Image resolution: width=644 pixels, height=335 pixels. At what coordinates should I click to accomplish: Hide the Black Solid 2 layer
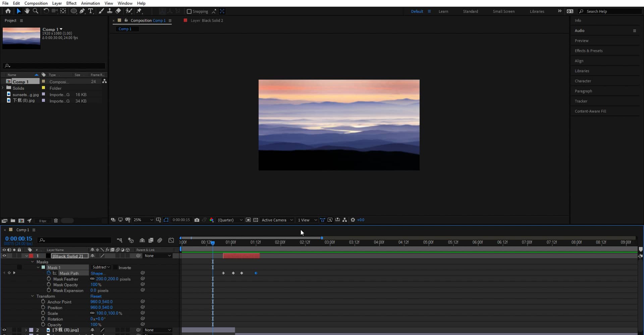[4, 256]
